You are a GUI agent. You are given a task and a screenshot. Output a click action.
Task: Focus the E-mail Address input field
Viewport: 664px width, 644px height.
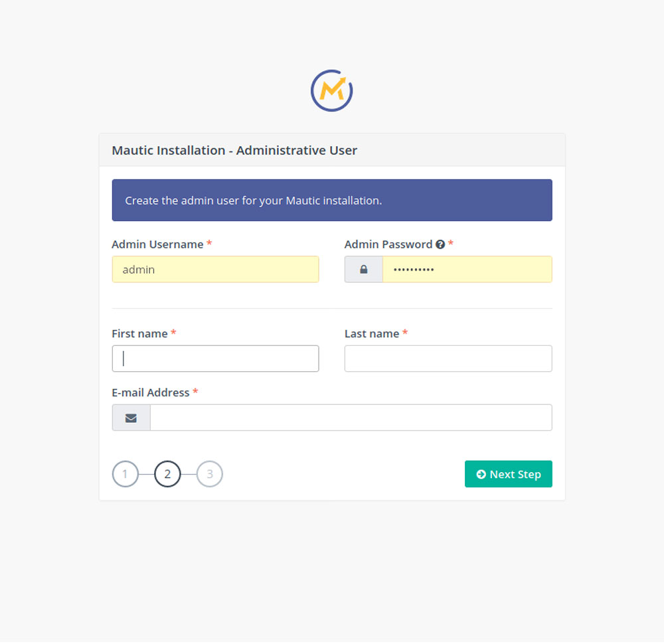click(x=351, y=418)
